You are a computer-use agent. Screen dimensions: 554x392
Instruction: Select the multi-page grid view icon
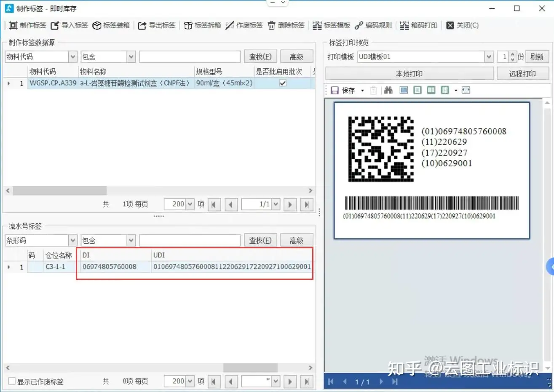tap(445, 90)
